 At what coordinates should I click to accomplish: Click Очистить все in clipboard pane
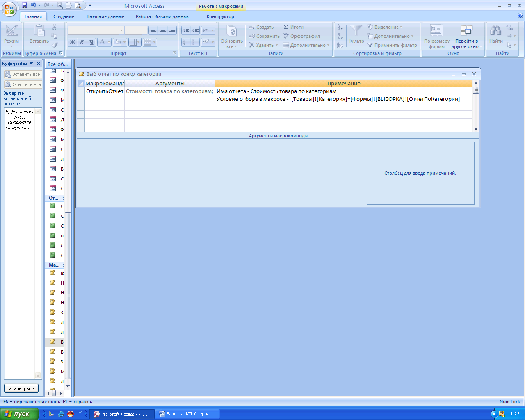click(23, 84)
